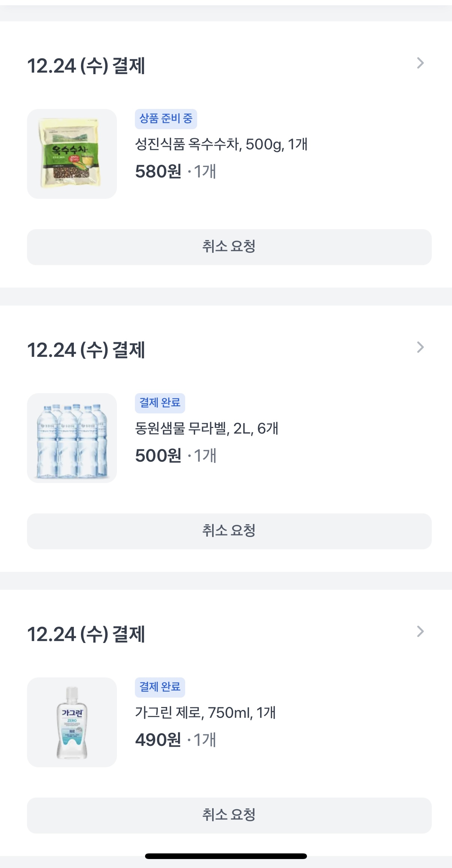The image size is (452, 868).
Task: View the 가그린 mouthwash bottle image
Action: (x=72, y=722)
